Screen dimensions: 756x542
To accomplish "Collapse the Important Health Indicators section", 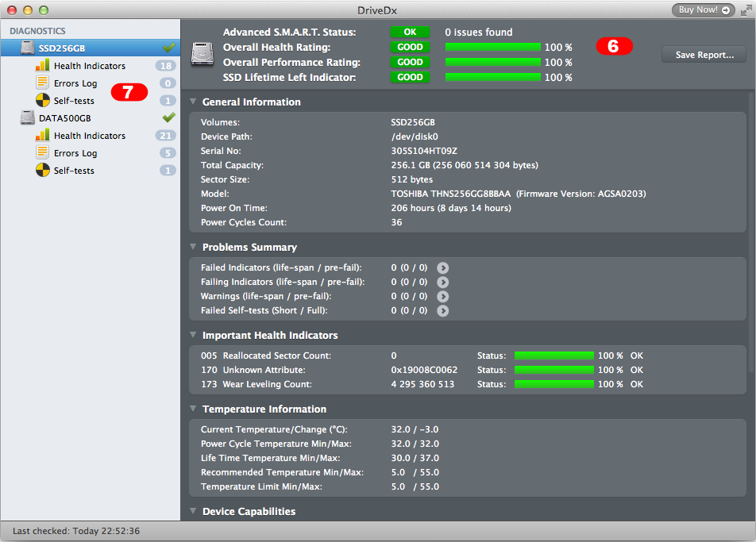I will 193,336.
